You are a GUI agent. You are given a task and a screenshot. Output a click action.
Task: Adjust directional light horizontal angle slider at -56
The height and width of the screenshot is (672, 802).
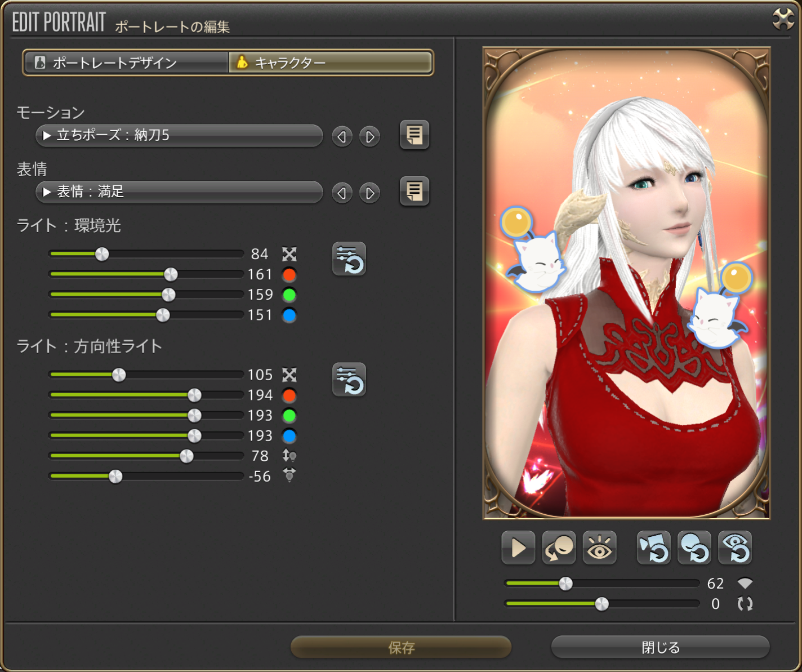pos(146,477)
